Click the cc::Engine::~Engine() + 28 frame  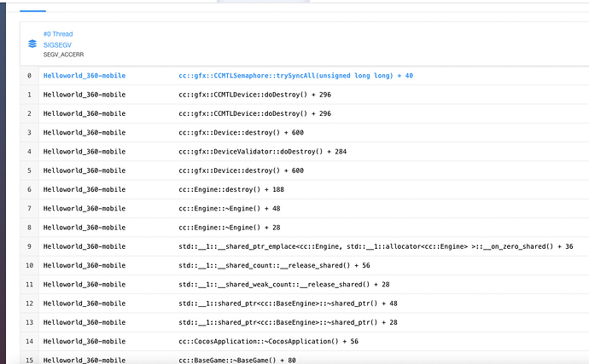[x=225, y=227]
